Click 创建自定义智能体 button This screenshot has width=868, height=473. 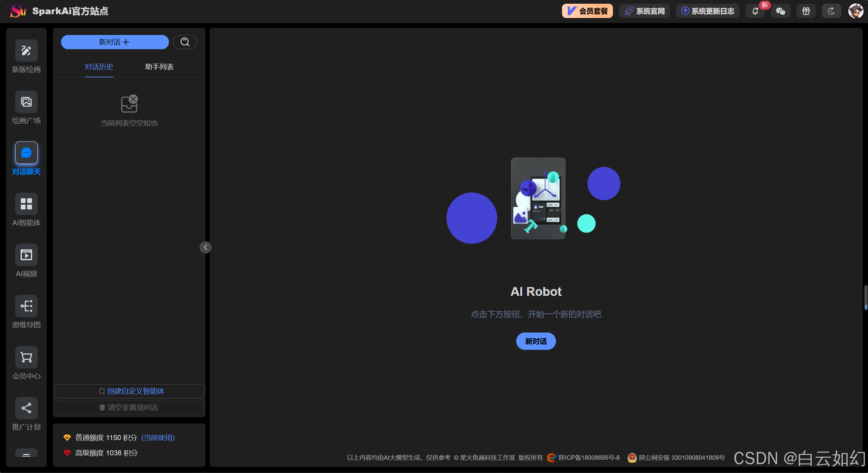tap(129, 391)
